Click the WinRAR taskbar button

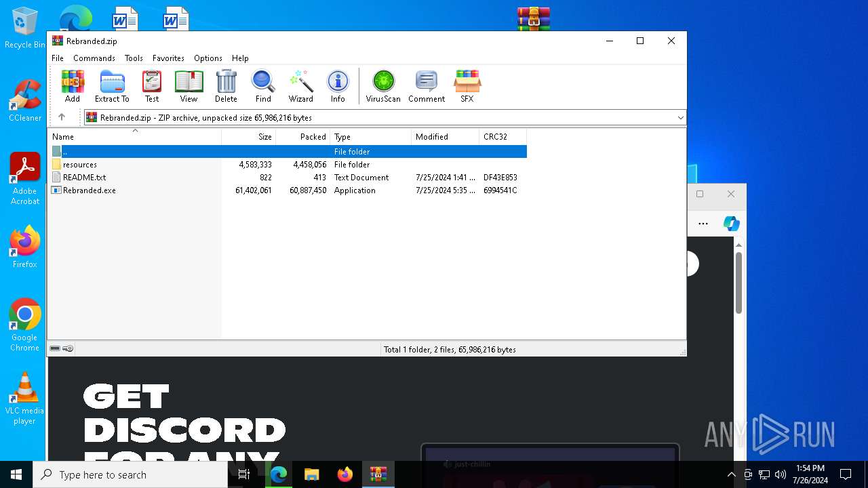378,474
